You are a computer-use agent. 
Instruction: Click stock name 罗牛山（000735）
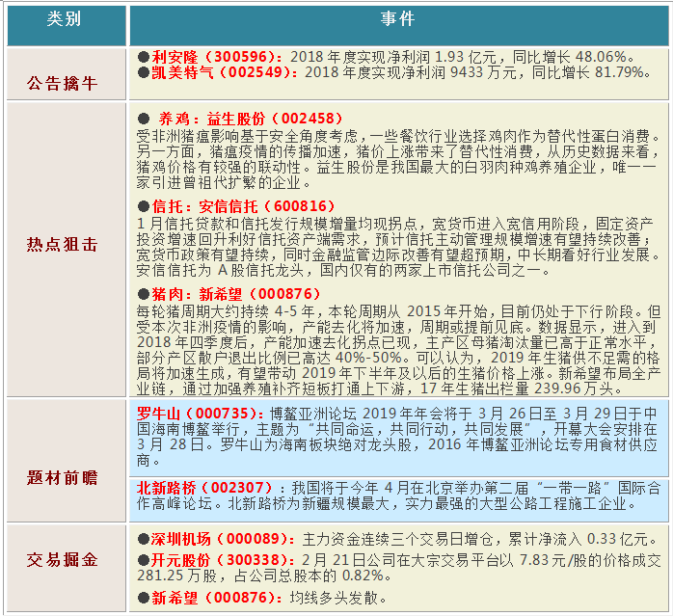pyautogui.click(x=201, y=414)
